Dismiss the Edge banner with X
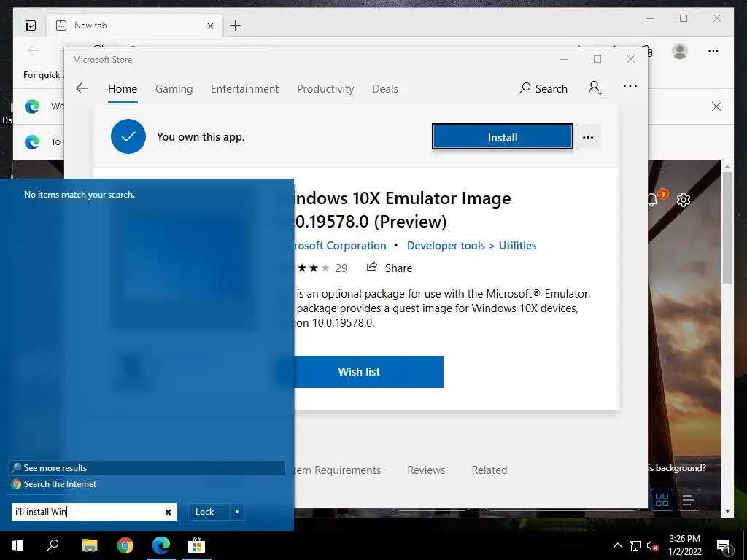This screenshot has height=560, width=747. click(x=716, y=106)
